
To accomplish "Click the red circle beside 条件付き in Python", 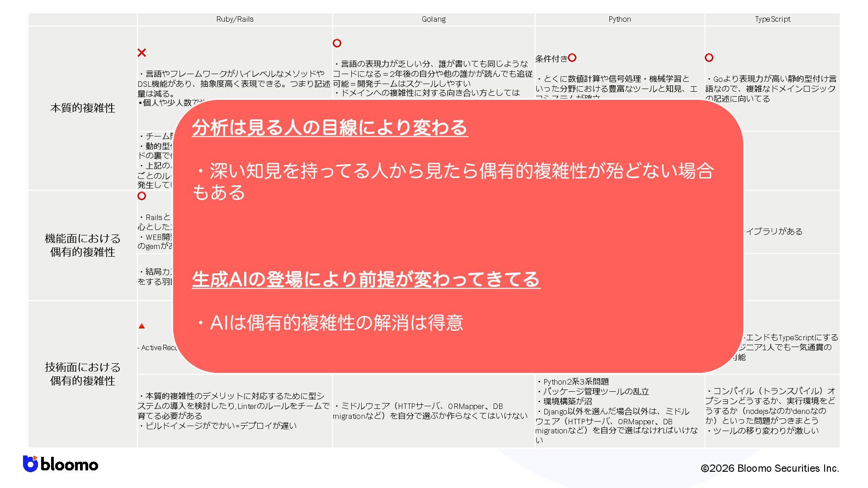I will click(x=572, y=58).
